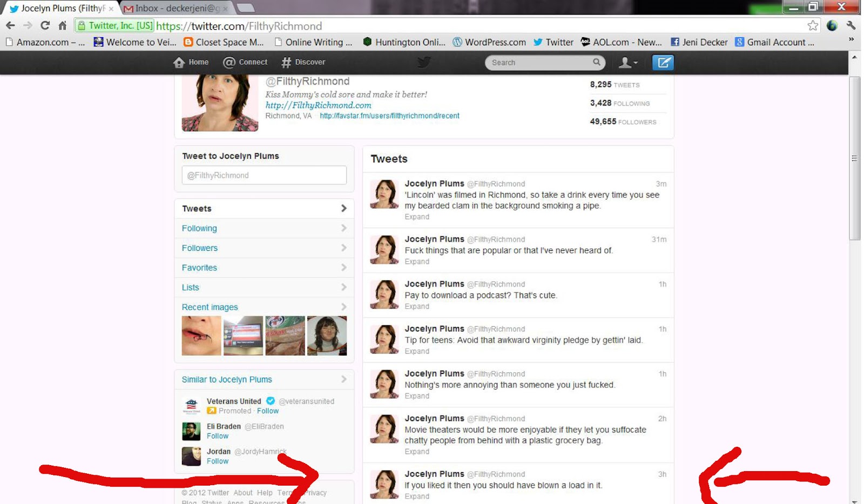
Task: Open the Discover navbar item
Action: 303,62
